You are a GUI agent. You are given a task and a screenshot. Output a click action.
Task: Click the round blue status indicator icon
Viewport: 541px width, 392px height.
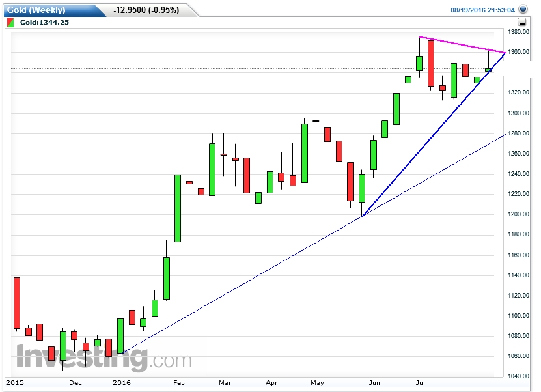(x=525, y=10)
